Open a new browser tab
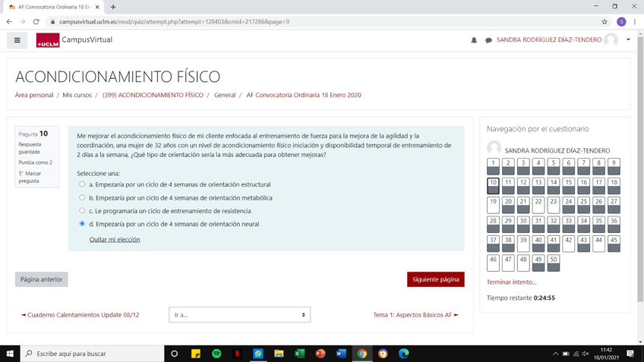644x362 pixels. [113, 7]
